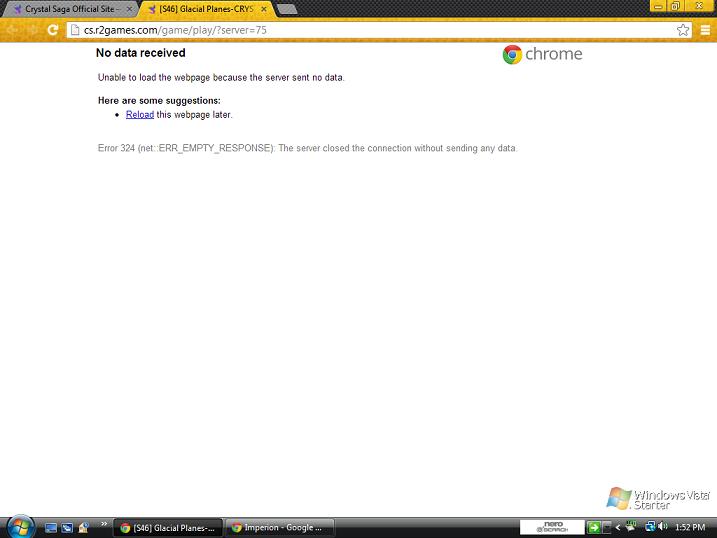The image size is (717, 538).
Task: Click Show Desktop in Quick Launch
Action: pyautogui.click(x=52, y=527)
